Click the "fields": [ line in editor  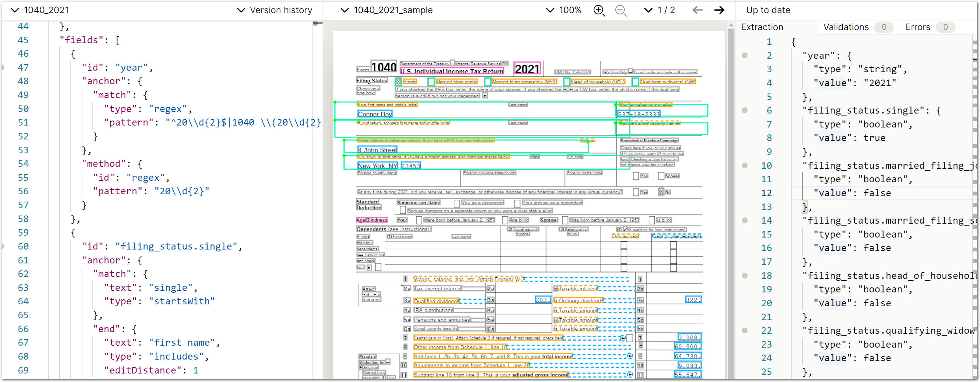click(x=90, y=40)
